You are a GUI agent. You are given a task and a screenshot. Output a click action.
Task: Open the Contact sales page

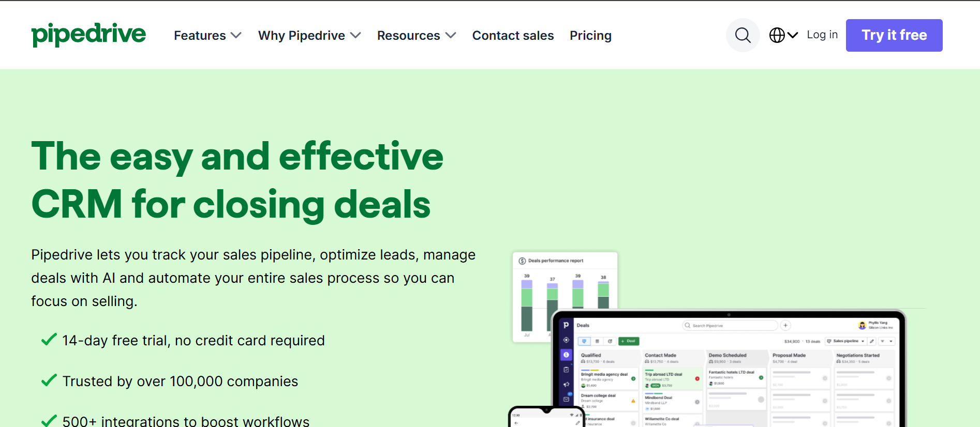(513, 35)
